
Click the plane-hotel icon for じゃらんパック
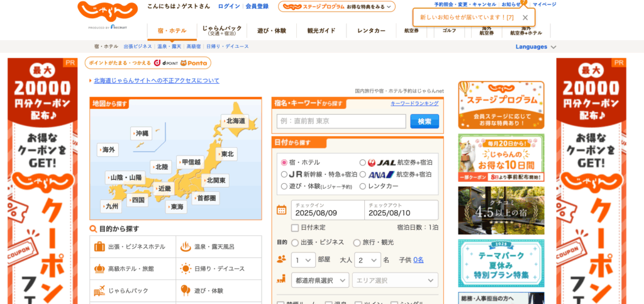(99, 291)
